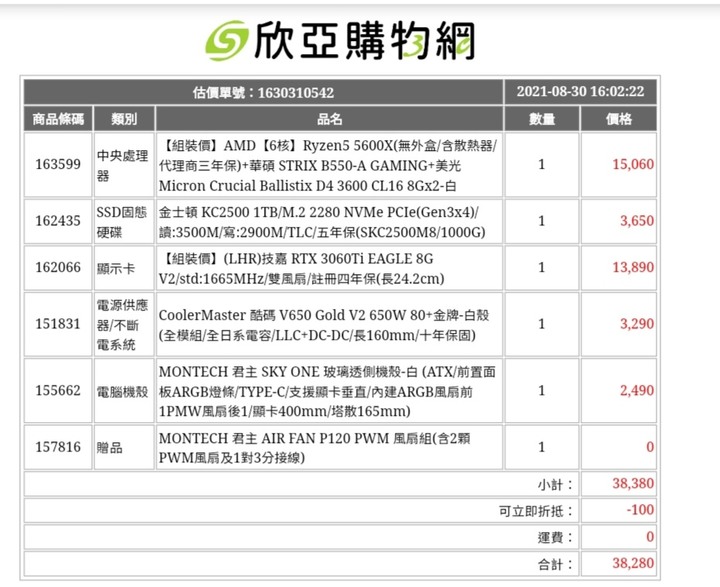Click the gift item price 0
This screenshot has height=587, width=720.
[650, 447]
